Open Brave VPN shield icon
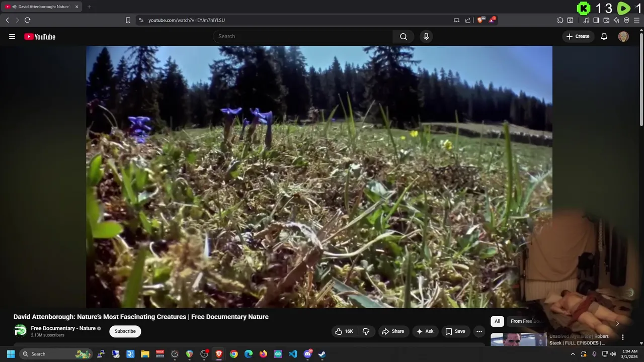This screenshot has height=362, width=644. click(x=626, y=20)
